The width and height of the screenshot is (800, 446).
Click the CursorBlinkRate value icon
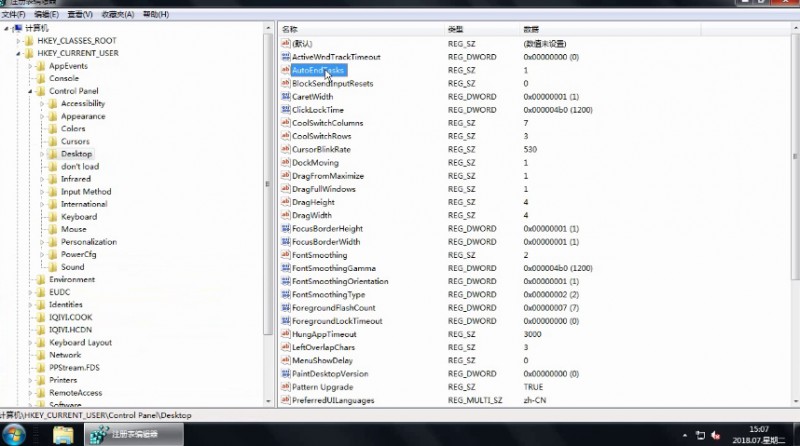(286, 149)
